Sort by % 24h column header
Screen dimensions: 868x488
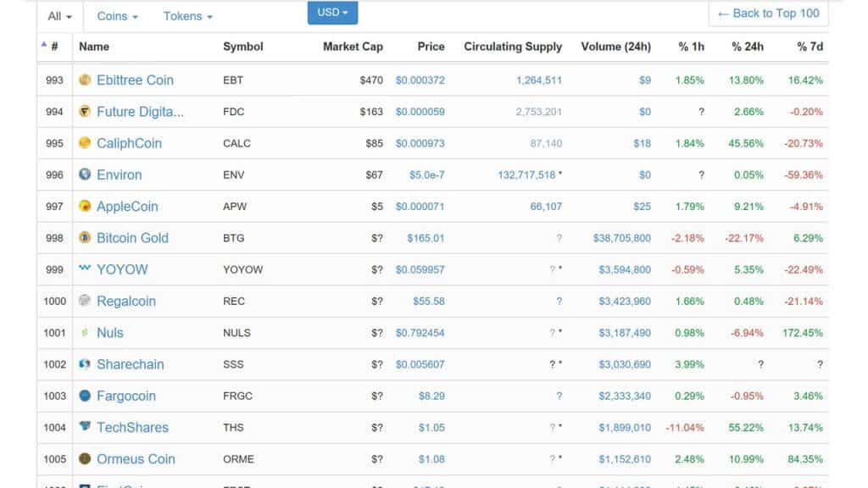748,47
